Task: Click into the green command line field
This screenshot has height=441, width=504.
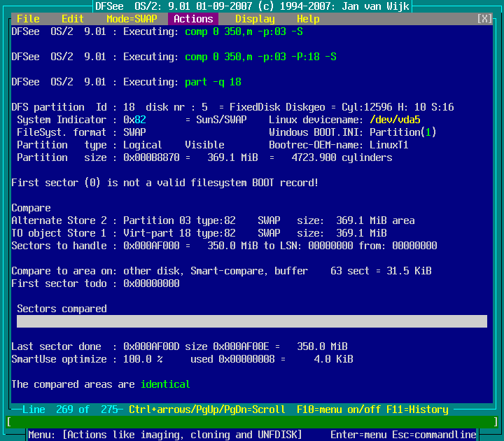Action: point(252,421)
